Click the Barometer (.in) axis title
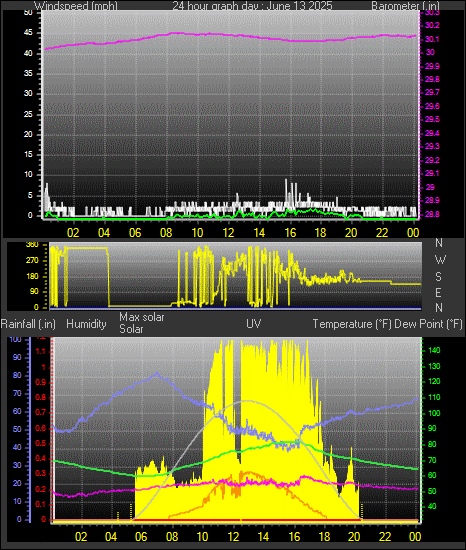Image resolution: width=466 pixels, height=550 pixels. click(x=405, y=6)
